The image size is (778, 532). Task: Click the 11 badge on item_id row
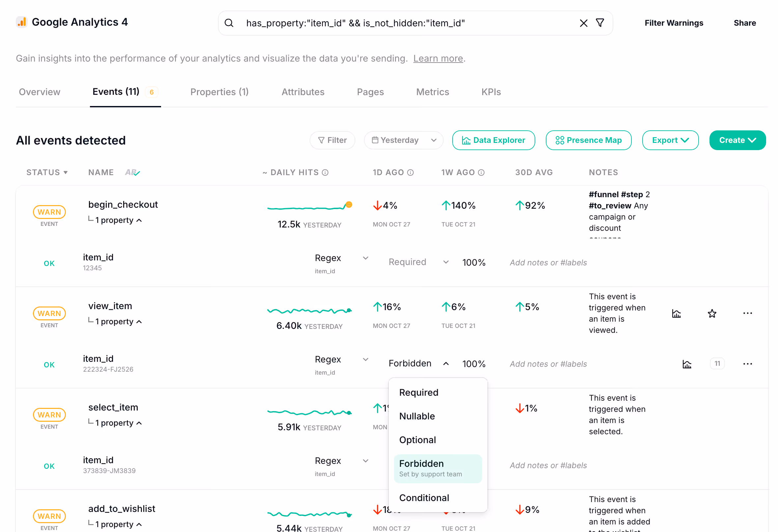tap(717, 364)
